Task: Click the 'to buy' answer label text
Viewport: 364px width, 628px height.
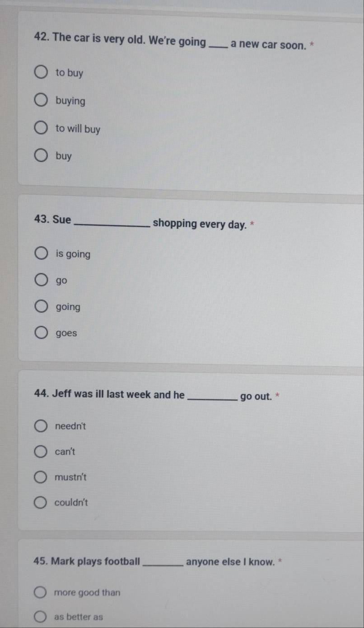Action: tap(70, 73)
